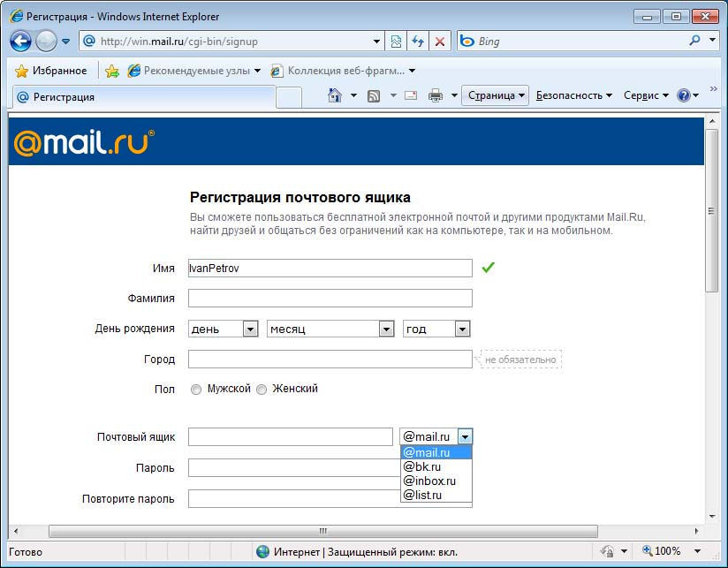Click the Print icon
Screen dimensions: 728x568
(436, 96)
